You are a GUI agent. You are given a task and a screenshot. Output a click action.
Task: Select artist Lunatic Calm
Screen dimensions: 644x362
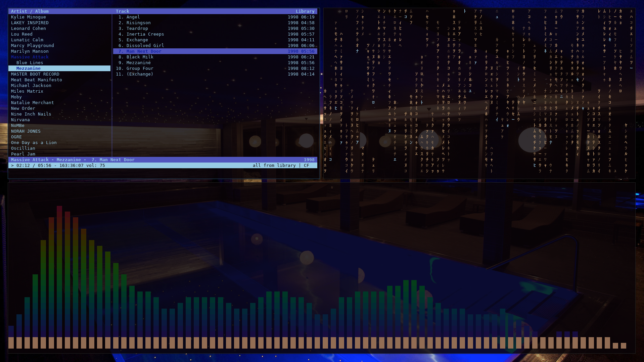point(27,40)
